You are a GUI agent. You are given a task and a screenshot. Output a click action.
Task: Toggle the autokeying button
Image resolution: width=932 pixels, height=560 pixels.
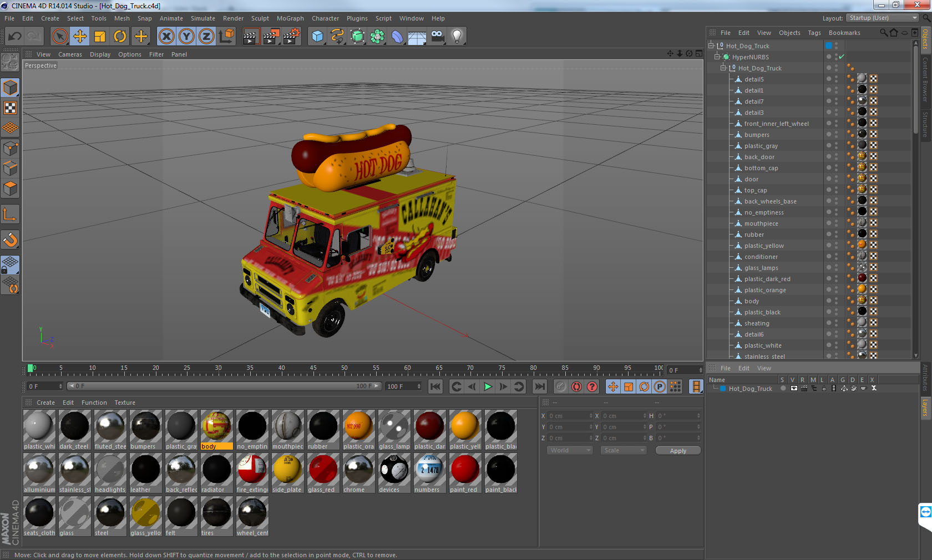(x=576, y=386)
